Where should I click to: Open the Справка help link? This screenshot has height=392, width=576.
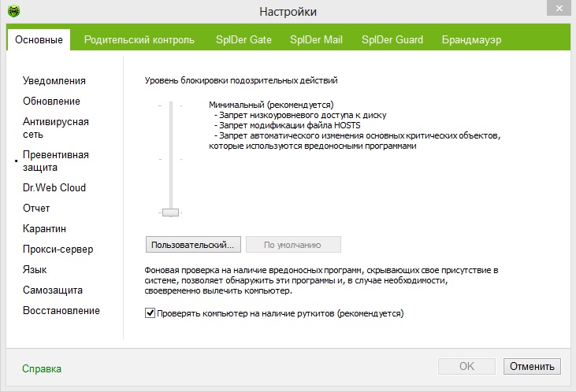tap(42, 368)
